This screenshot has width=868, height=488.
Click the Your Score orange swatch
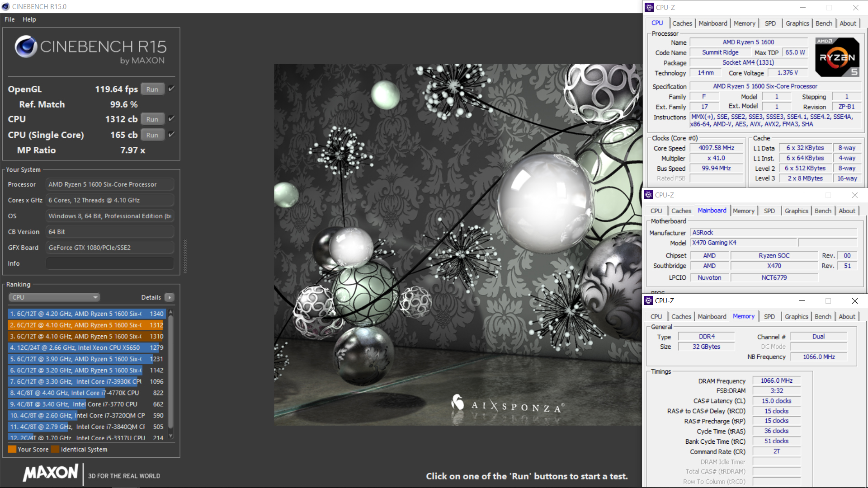coord(12,449)
